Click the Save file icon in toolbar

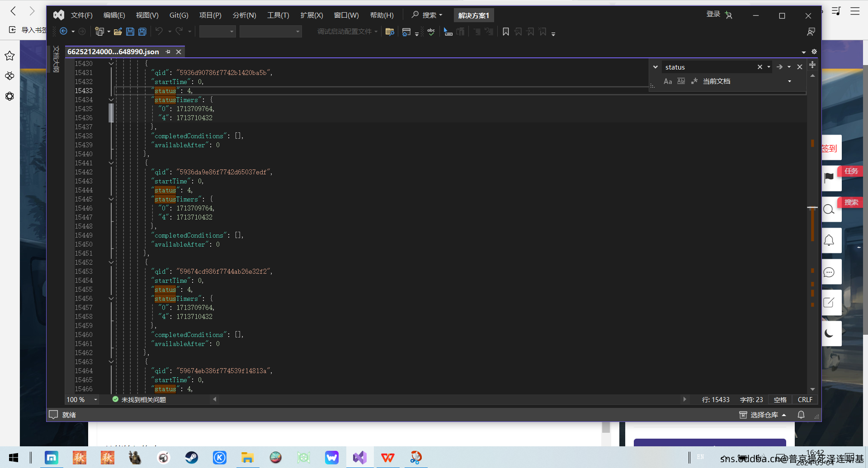[x=130, y=32]
